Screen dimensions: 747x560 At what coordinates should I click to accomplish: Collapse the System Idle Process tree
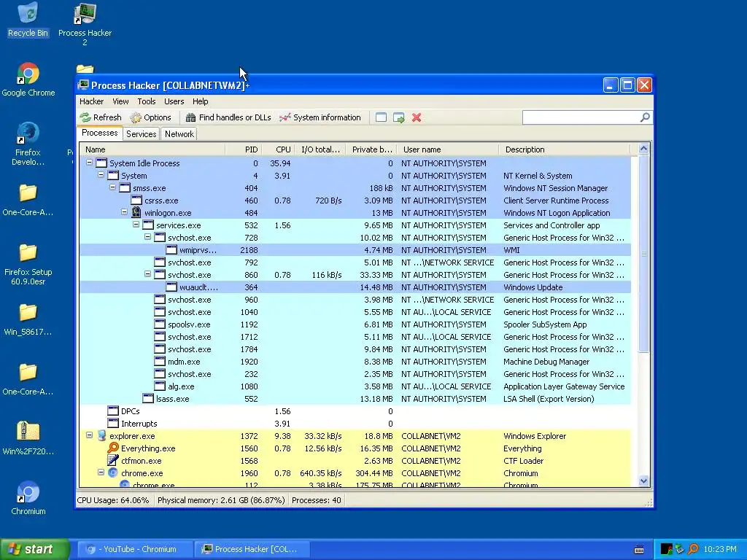[x=89, y=163]
